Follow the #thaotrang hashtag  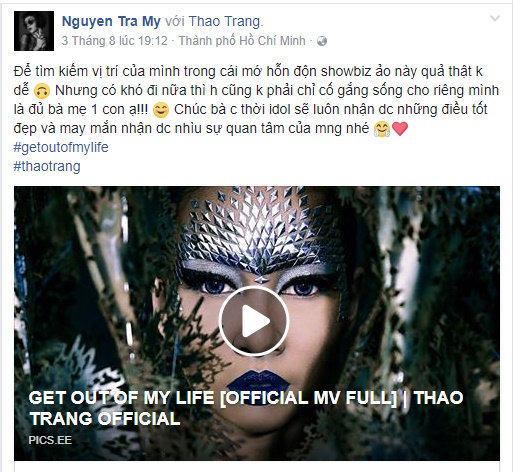47,166
